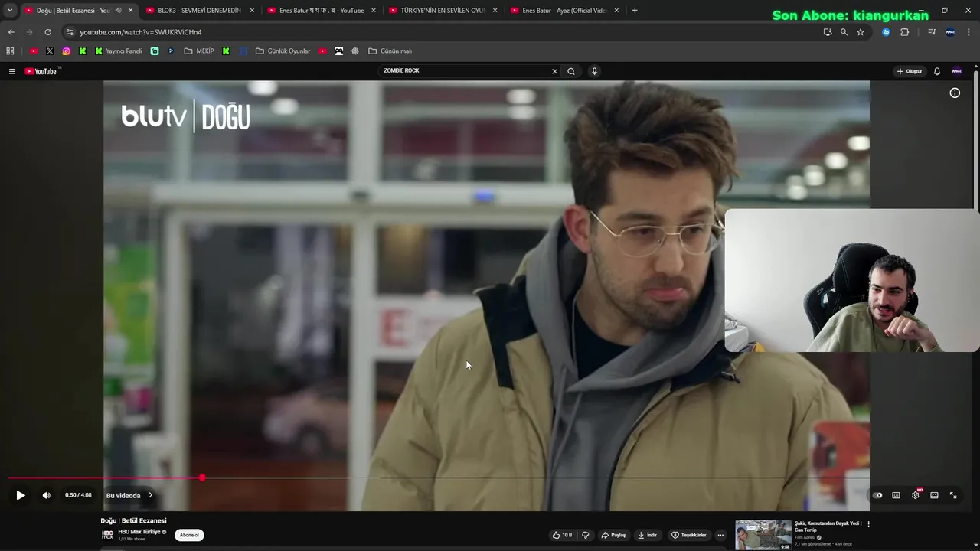Open the HBO Max Türkiye channel link
This screenshot has width=980, height=551.
coord(139,532)
